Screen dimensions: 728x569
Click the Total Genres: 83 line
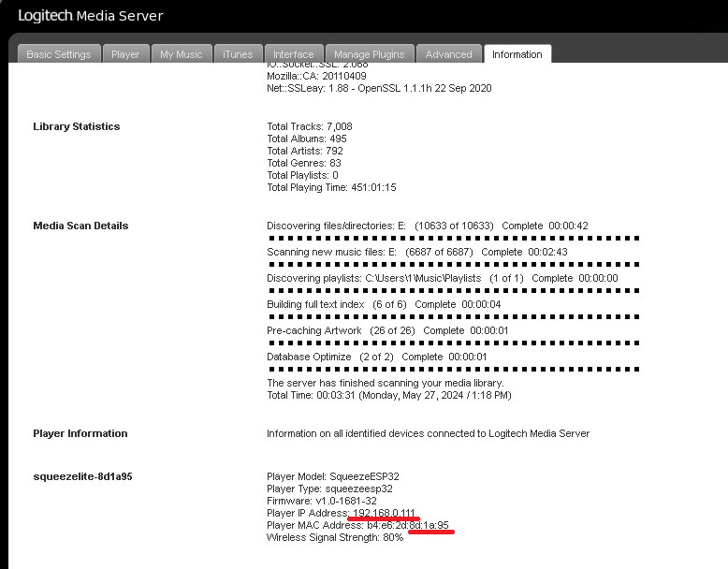click(304, 163)
